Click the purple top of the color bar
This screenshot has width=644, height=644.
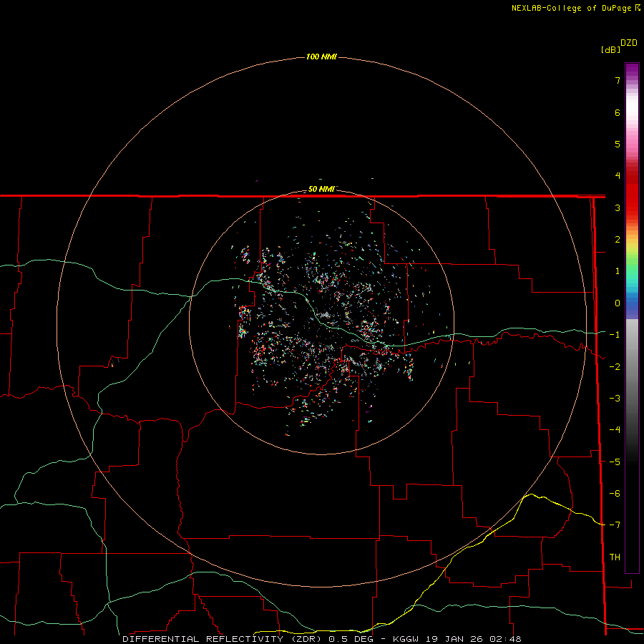pos(632,71)
